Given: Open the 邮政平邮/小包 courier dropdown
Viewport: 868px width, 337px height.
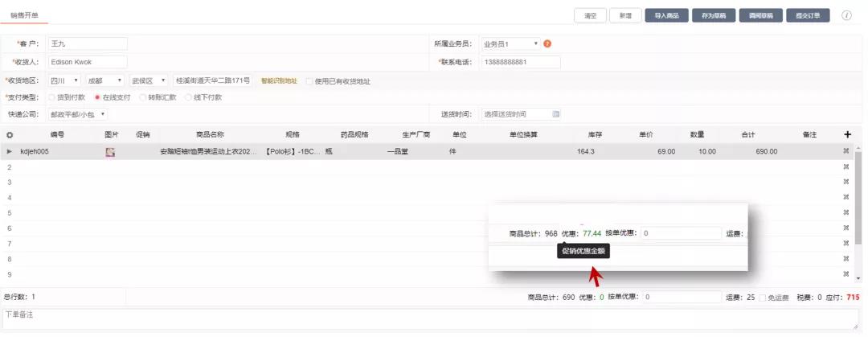Looking at the screenshot, I should [78, 114].
